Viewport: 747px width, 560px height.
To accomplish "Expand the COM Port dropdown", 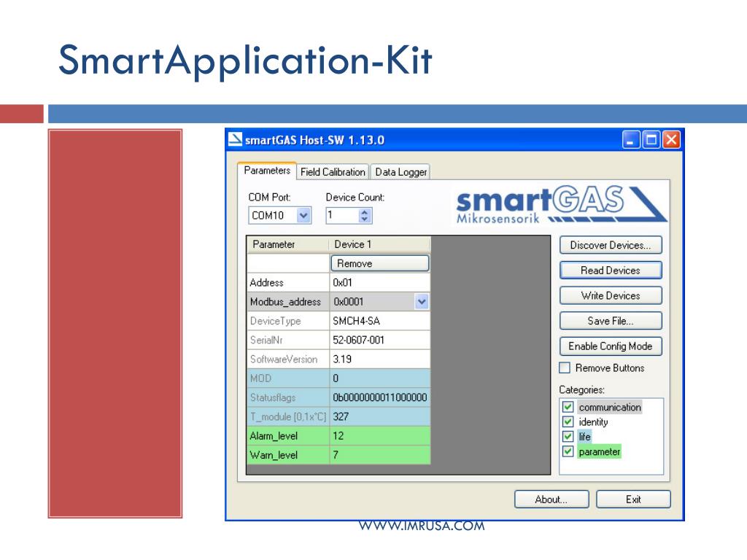I will coord(303,216).
